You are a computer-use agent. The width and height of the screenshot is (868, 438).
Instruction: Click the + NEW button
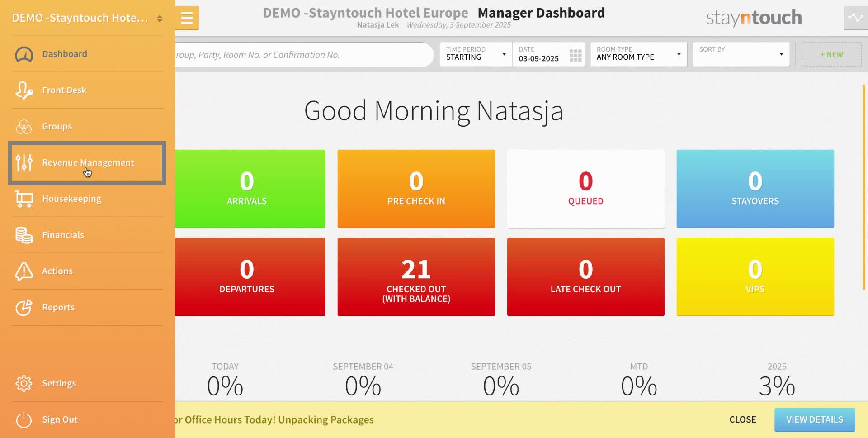pos(832,55)
